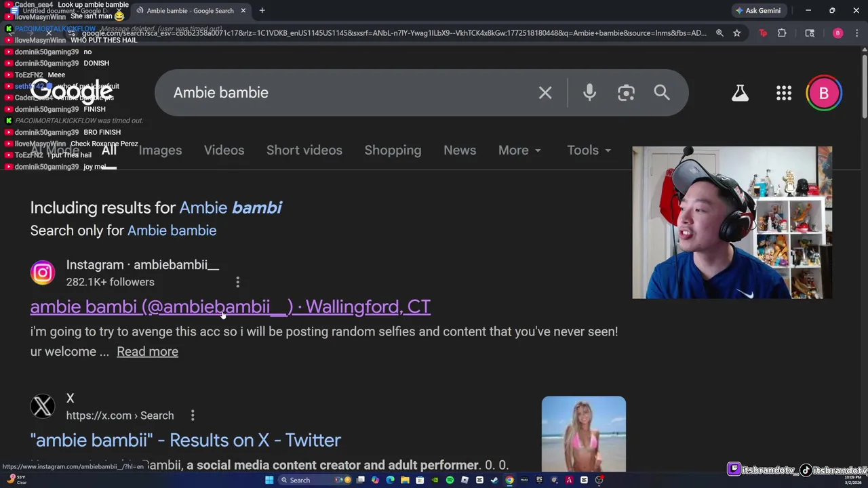The height and width of the screenshot is (488, 868).
Task: Open options for Instagram result
Action: tap(237, 282)
